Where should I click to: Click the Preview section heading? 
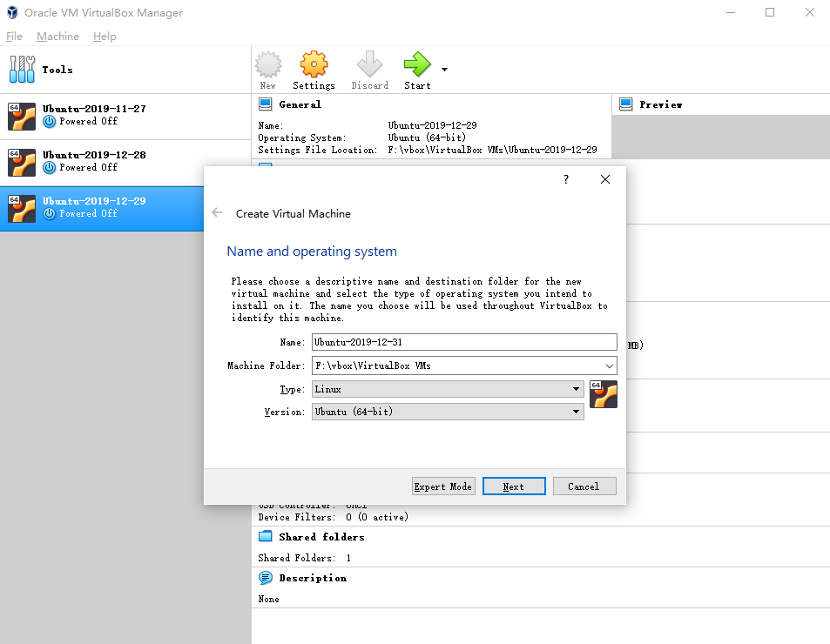(661, 104)
